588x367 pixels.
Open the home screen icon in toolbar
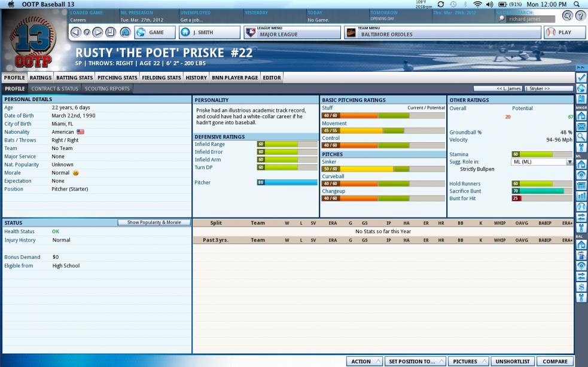(125, 32)
